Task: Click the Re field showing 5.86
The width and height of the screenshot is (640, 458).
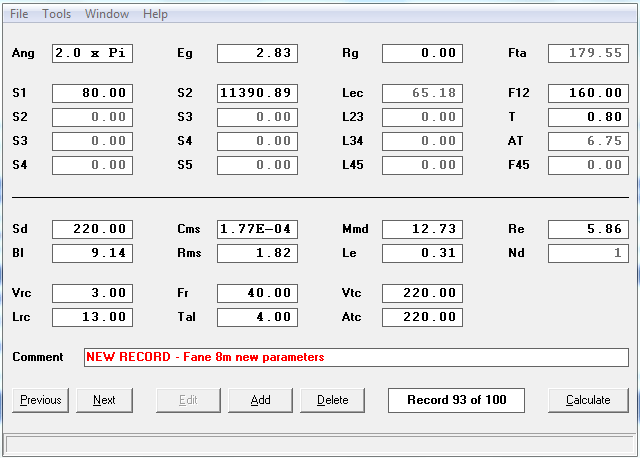Action: [x=588, y=229]
